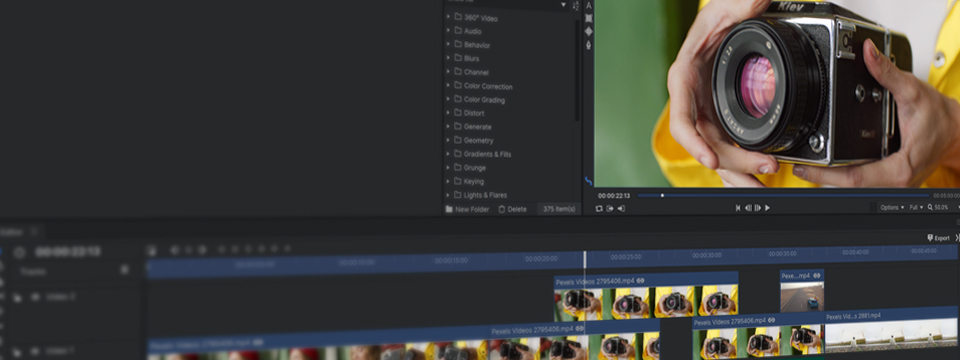Select the Keying folder label

pos(473,182)
